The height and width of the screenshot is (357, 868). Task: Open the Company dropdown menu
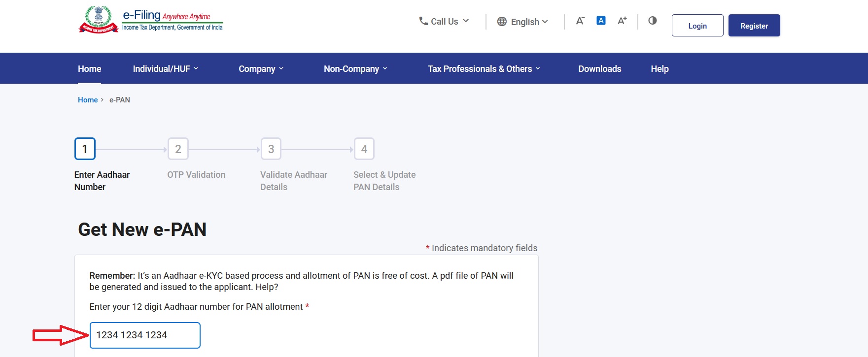click(x=261, y=69)
